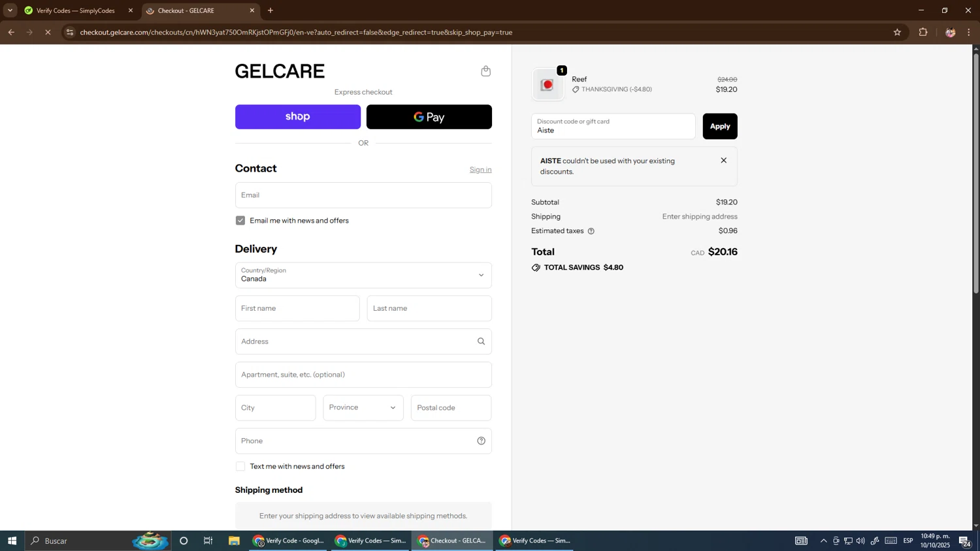Click the taskbar Buscar search box
This screenshot has width=980, height=551.
click(x=98, y=541)
